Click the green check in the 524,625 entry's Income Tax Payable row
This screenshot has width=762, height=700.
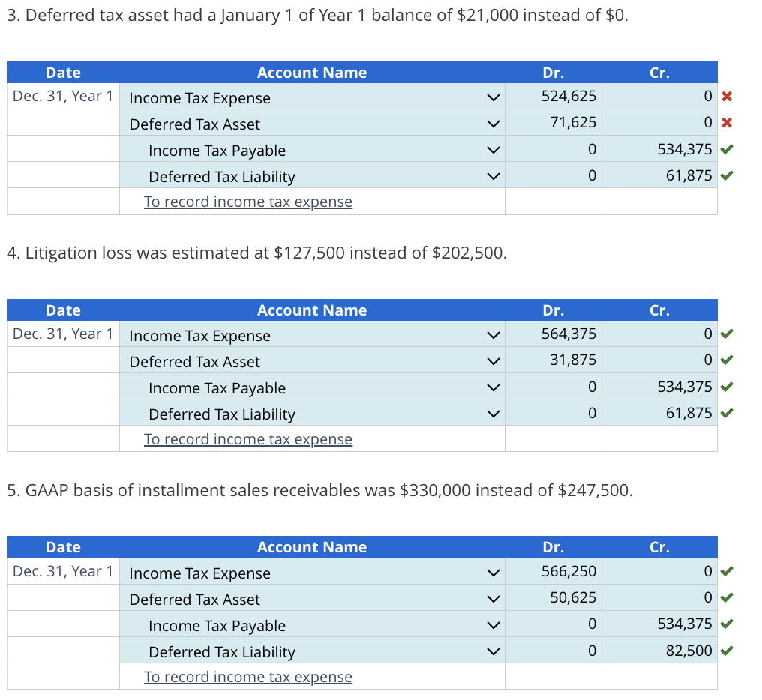click(x=725, y=150)
